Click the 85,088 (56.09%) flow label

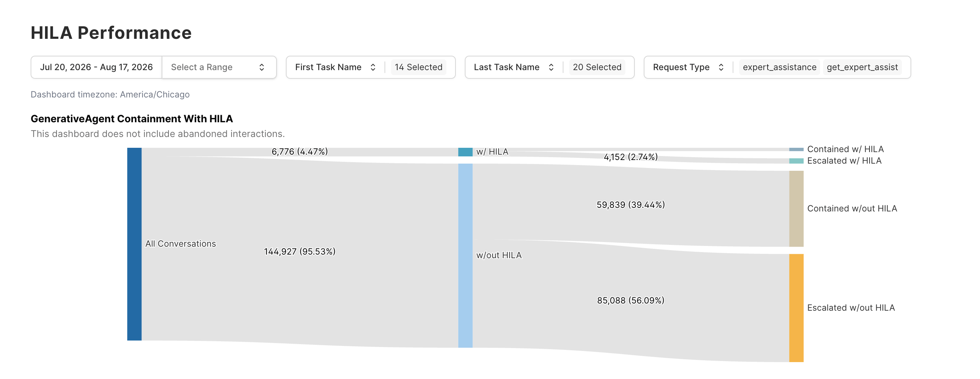[x=631, y=301]
